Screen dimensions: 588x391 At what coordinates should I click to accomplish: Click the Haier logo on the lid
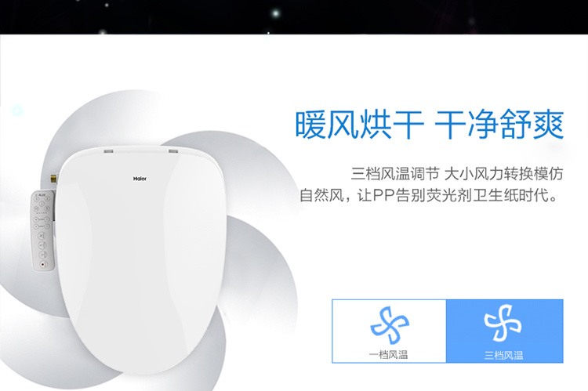(x=140, y=179)
